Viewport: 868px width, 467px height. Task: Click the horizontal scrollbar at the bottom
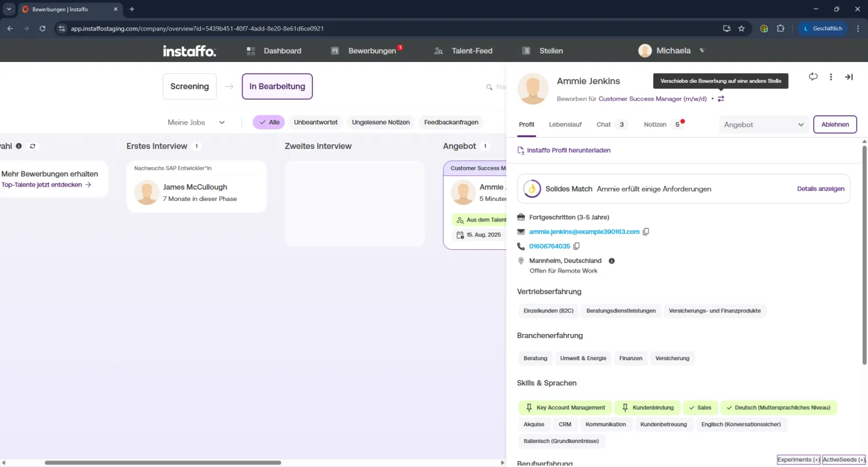(x=163, y=462)
